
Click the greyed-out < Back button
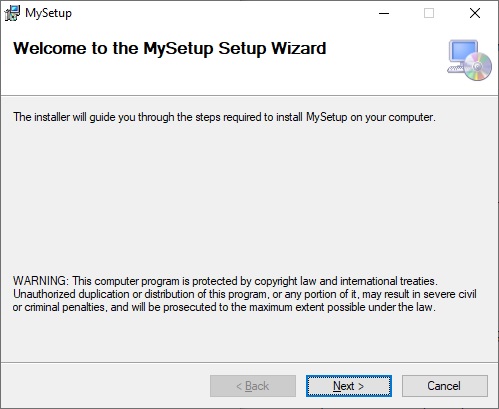[253, 386]
